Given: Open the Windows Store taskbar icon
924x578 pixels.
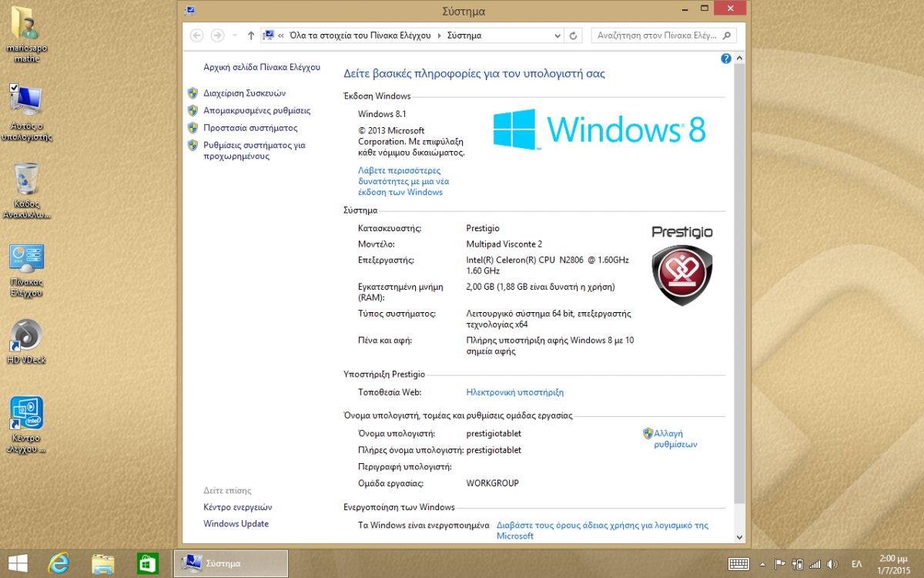Looking at the screenshot, I should click(x=147, y=563).
